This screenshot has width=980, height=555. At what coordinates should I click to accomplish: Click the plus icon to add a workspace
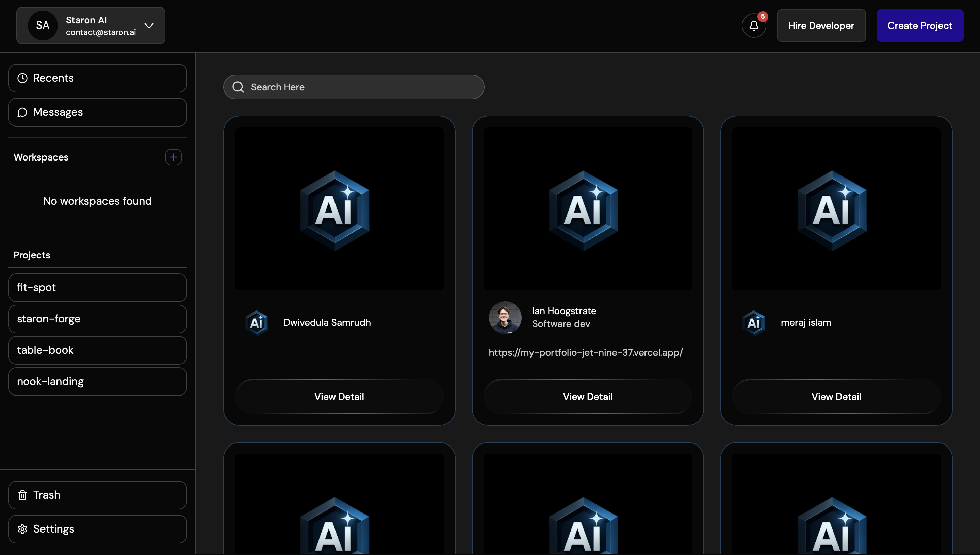point(174,157)
